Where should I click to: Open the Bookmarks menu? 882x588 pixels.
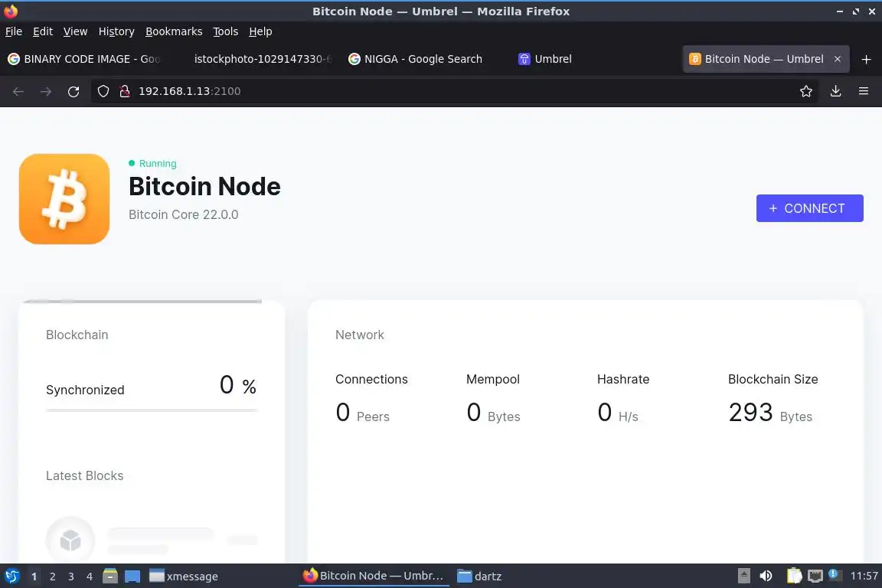pyautogui.click(x=174, y=31)
